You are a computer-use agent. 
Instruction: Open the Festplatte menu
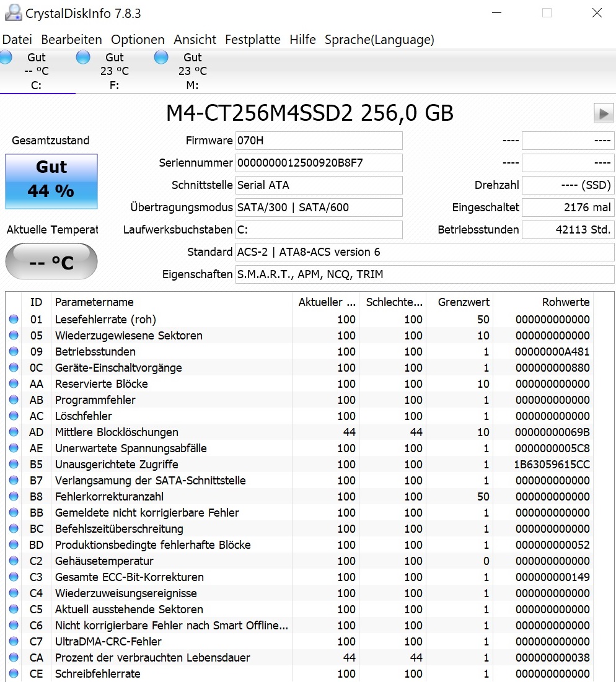(x=253, y=40)
